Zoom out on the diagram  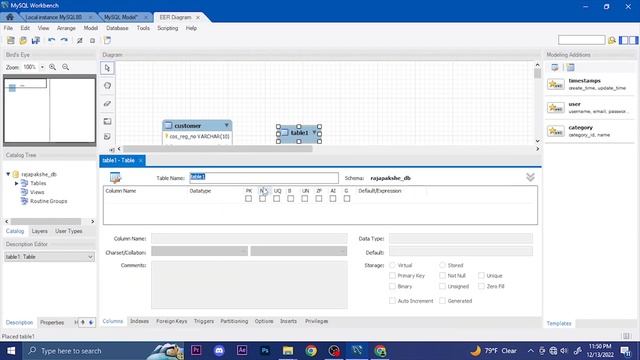coord(65,67)
